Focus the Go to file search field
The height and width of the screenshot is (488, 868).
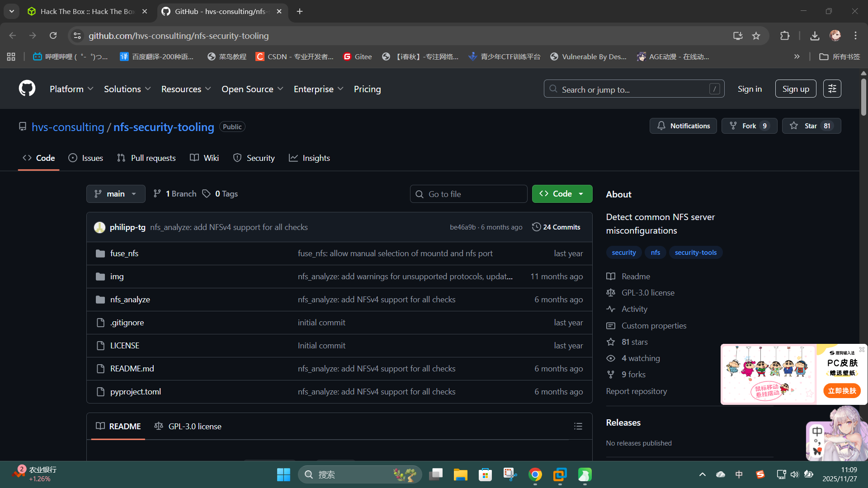click(x=469, y=194)
